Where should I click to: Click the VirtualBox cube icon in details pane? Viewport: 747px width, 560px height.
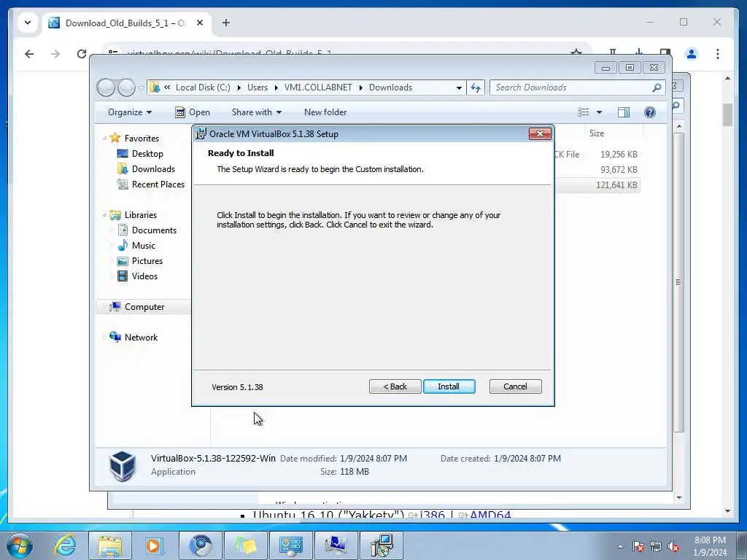(x=122, y=466)
